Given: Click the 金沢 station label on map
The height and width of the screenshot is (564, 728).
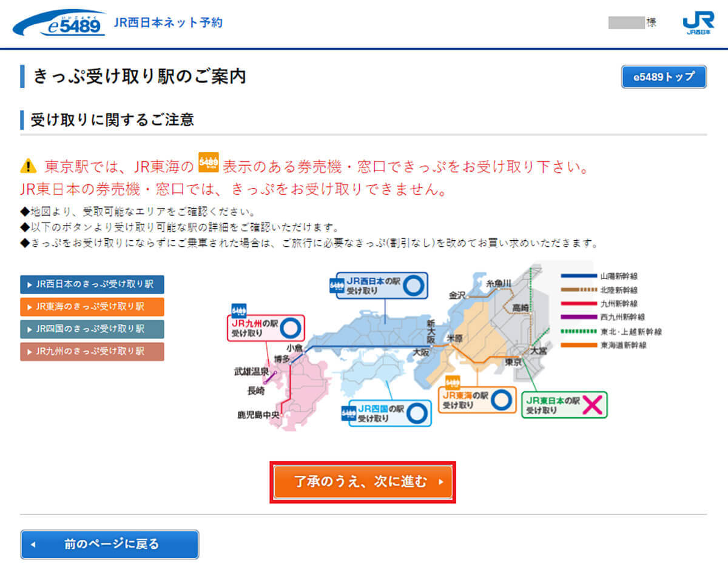Looking at the screenshot, I should click(x=456, y=295).
